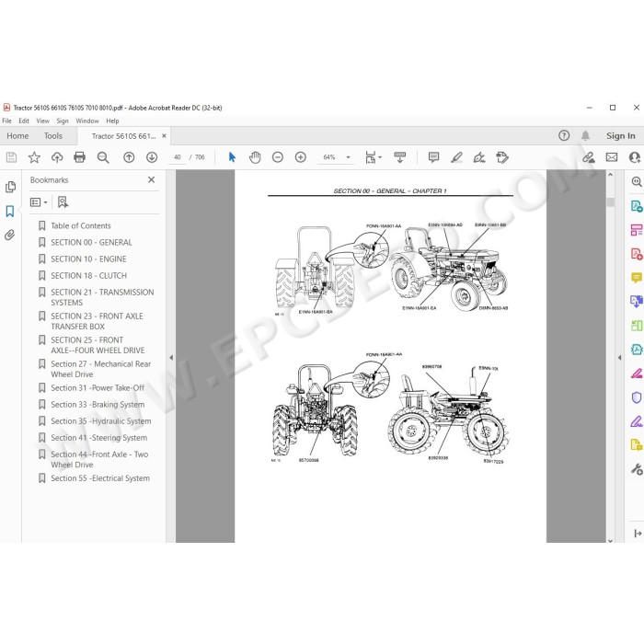Viewport: 644px width, 644px height.
Task: Open the Protect shield tool
Action: 637,397
